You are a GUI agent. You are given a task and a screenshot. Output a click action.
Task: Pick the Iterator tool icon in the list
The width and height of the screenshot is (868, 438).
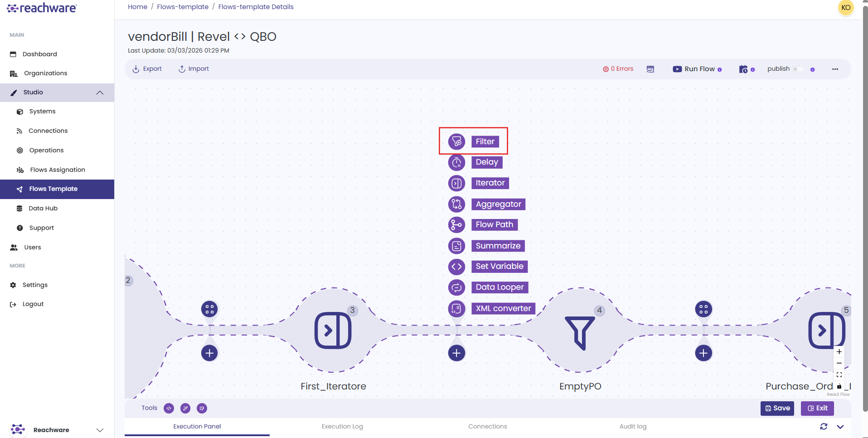[456, 183]
